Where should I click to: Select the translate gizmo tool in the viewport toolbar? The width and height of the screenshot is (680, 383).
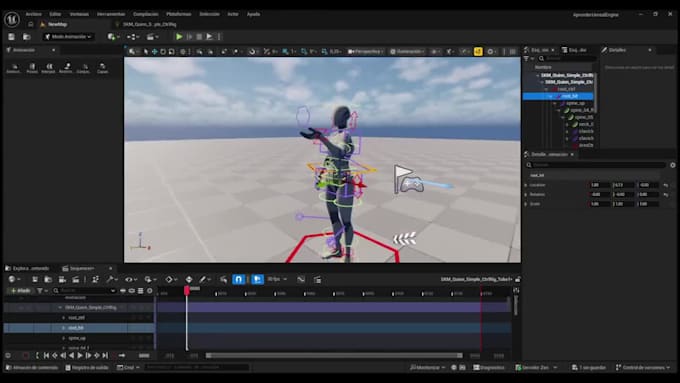(154, 52)
